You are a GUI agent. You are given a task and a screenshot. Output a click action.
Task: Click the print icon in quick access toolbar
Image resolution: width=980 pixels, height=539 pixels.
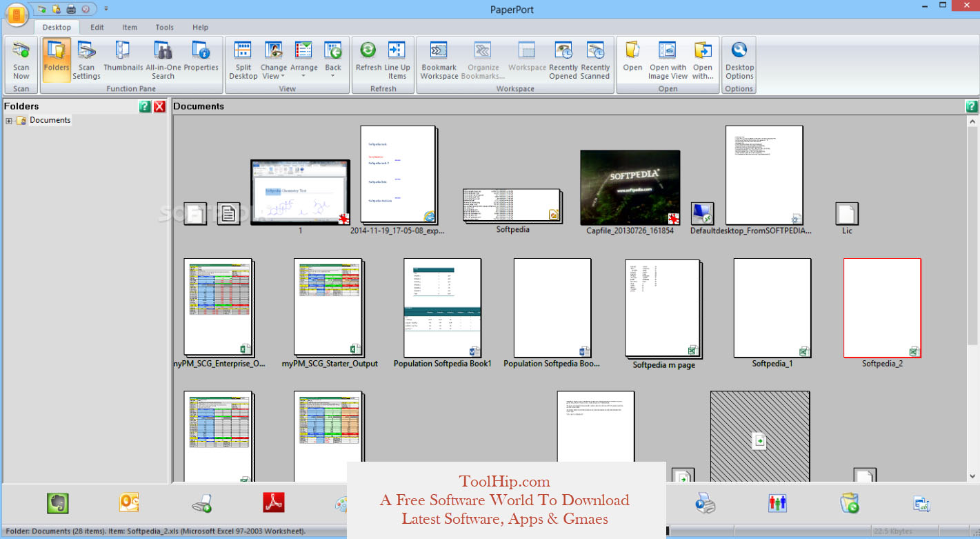(70, 9)
